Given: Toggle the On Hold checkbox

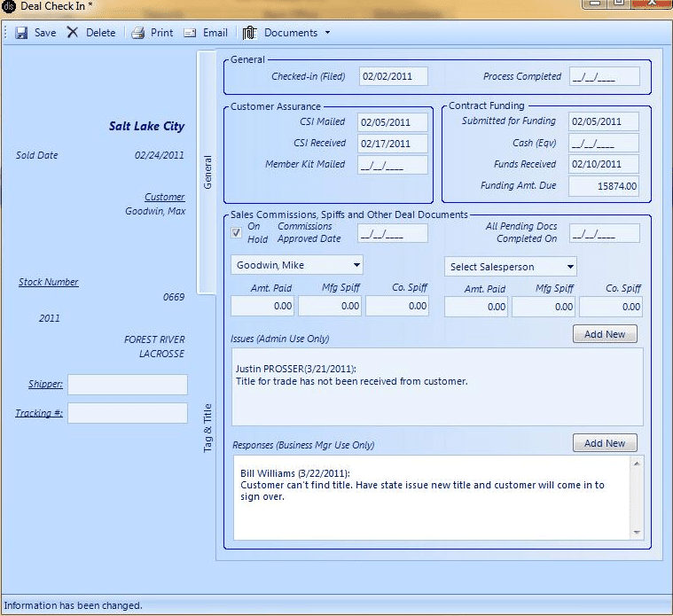Looking at the screenshot, I should 236,232.
